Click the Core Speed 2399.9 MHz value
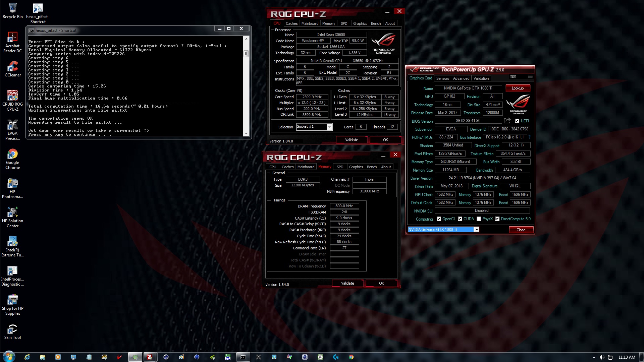Image resolution: width=644 pixels, height=362 pixels. point(312,97)
